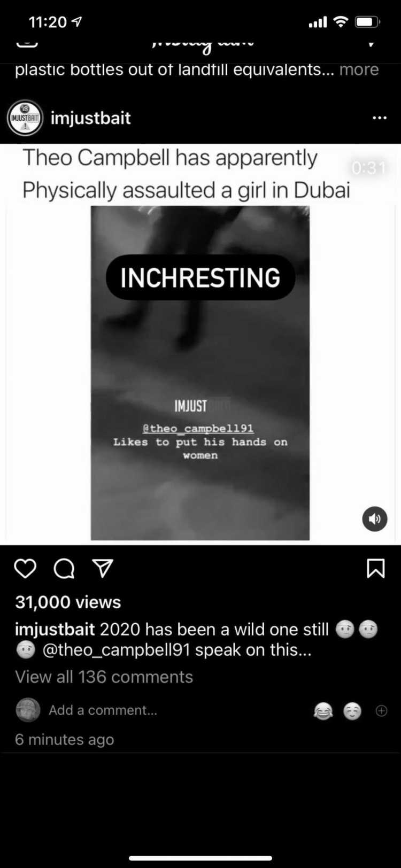Expand the previous caption with more

tap(359, 69)
